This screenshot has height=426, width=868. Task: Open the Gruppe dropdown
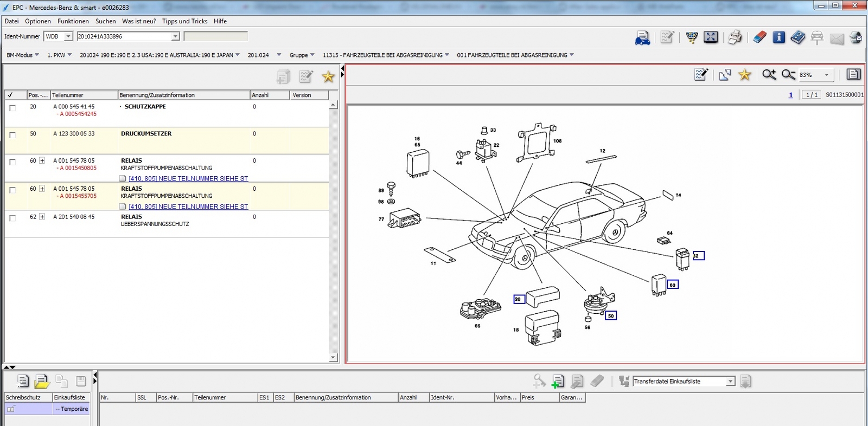pyautogui.click(x=302, y=55)
